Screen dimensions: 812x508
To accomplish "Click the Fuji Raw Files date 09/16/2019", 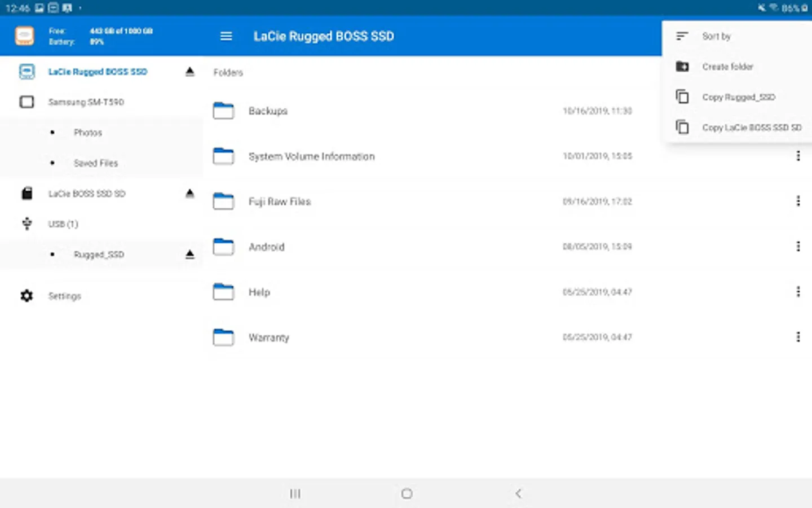I will pos(597,202).
